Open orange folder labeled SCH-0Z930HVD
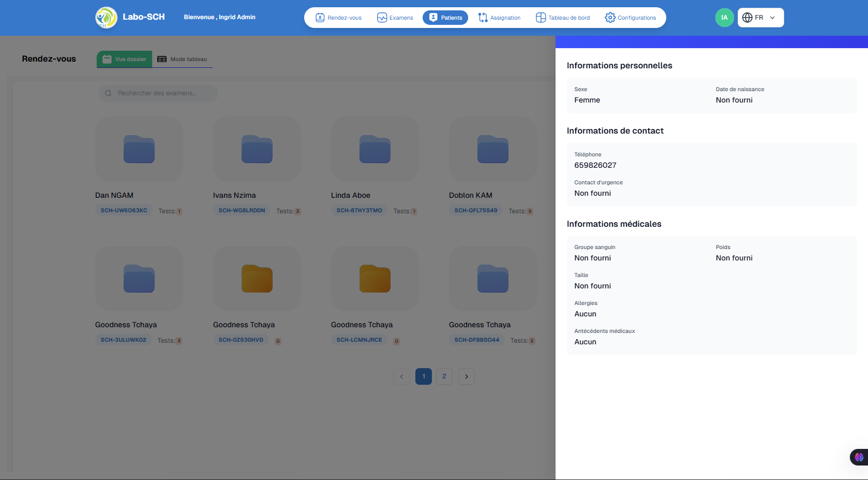Screen dimensions: 868x480 pos(257,279)
